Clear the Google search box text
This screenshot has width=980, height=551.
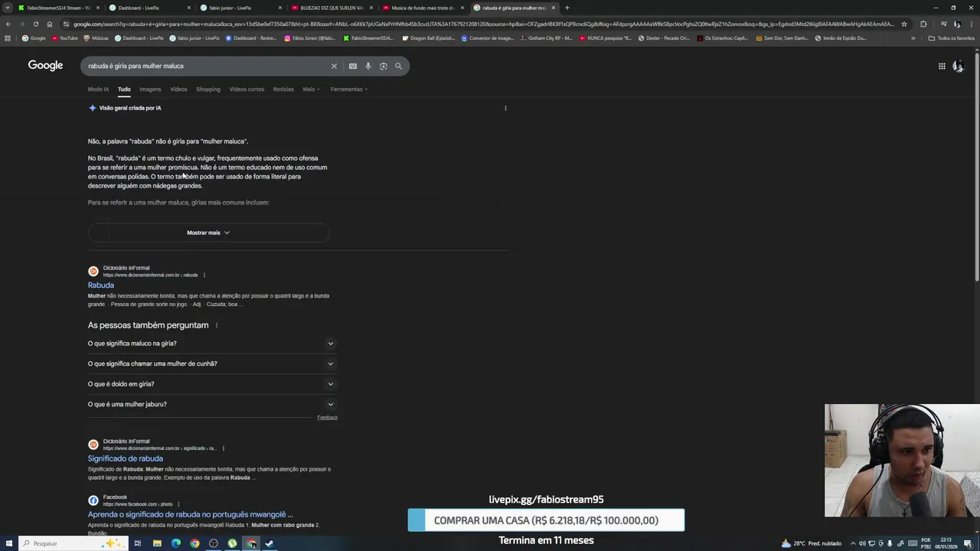pyautogui.click(x=334, y=66)
